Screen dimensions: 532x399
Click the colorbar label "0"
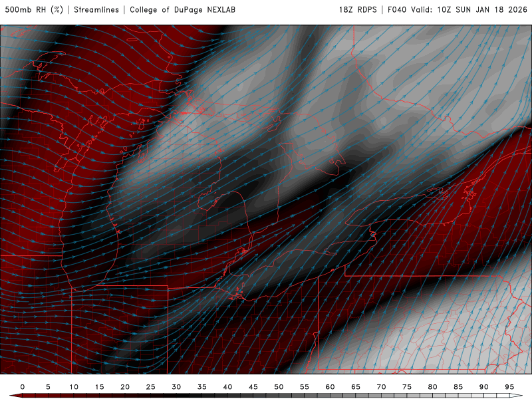[23, 387]
